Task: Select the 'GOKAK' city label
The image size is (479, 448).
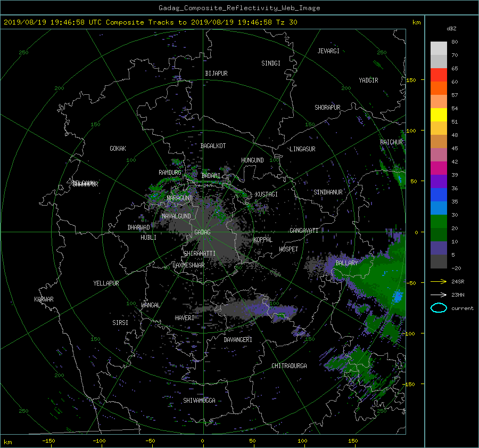Action: [x=118, y=149]
